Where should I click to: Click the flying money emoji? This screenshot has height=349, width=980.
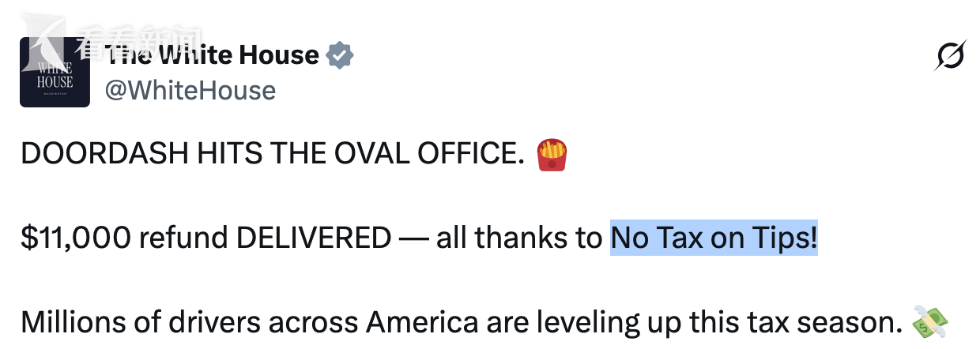pos(929,322)
